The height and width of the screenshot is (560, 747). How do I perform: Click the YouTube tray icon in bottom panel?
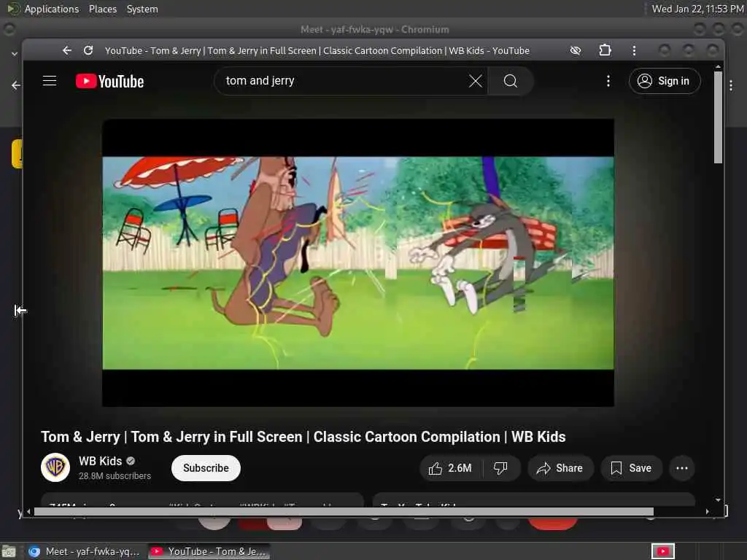click(x=662, y=551)
